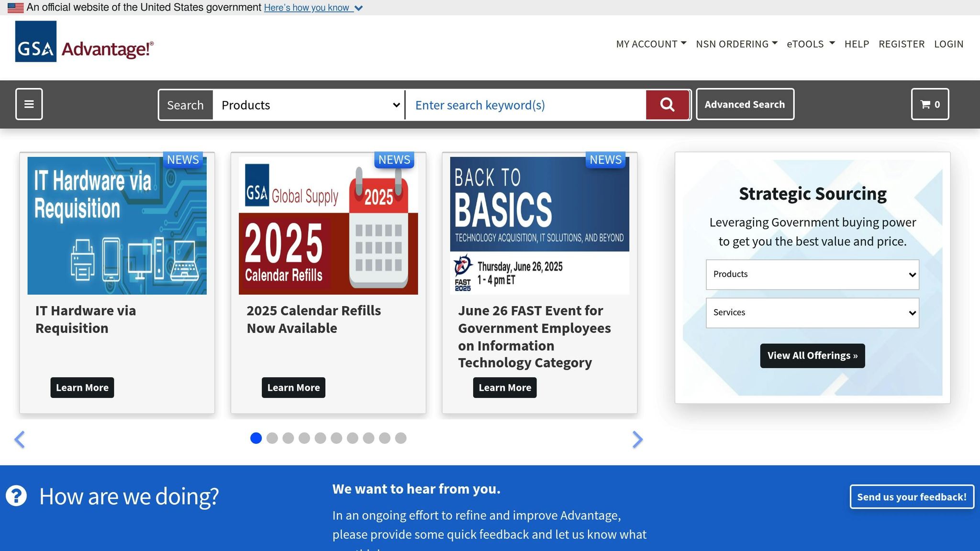Click the US flag icon in banner

(x=15, y=8)
